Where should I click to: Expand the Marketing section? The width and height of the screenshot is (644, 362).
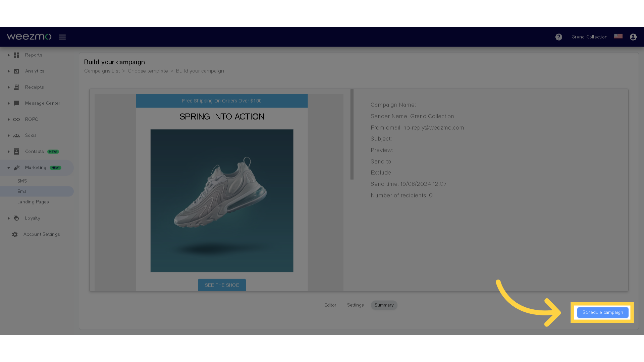pos(8,168)
